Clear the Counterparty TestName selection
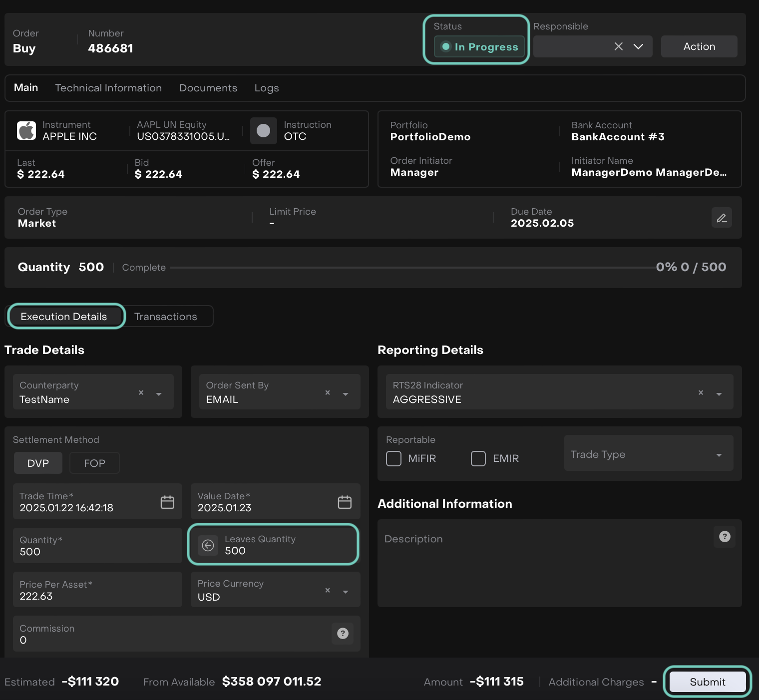This screenshot has height=700, width=759. tap(141, 392)
